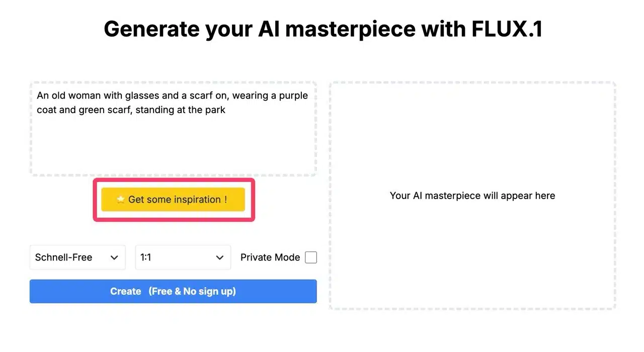Click the star icon on the inspiration button
This screenshot has height=352, width=644.
121,200
